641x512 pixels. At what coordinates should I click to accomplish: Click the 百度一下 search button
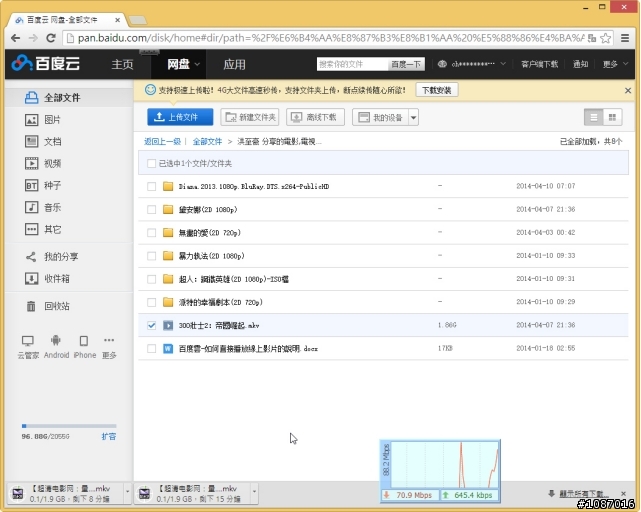coord(406,64)
